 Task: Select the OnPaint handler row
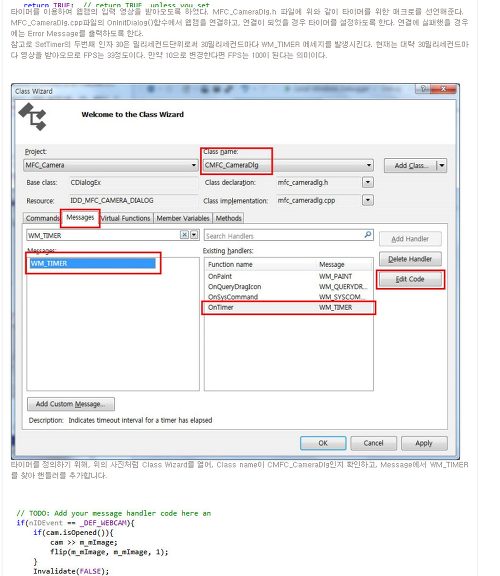(288, 276)
